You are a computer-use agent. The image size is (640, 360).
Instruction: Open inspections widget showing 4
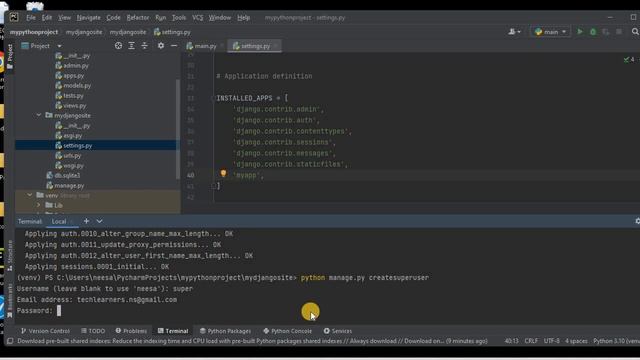coord(629,60)
